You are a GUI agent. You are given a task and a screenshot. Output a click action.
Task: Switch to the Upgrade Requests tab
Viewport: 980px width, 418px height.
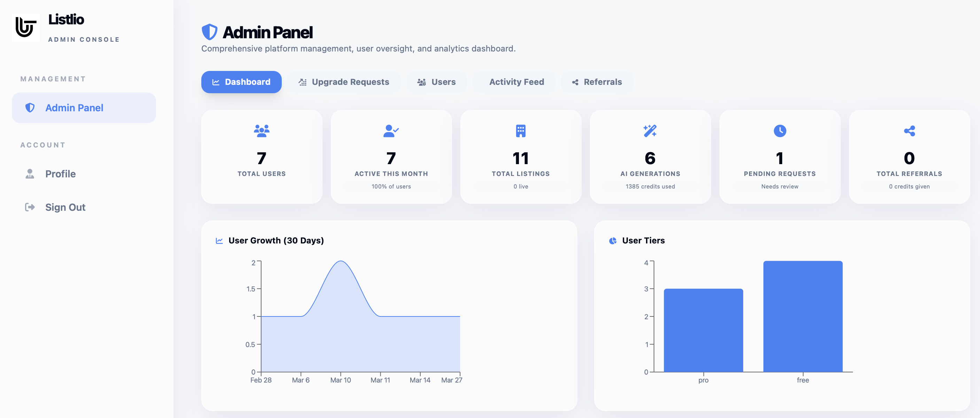point(344,82)
